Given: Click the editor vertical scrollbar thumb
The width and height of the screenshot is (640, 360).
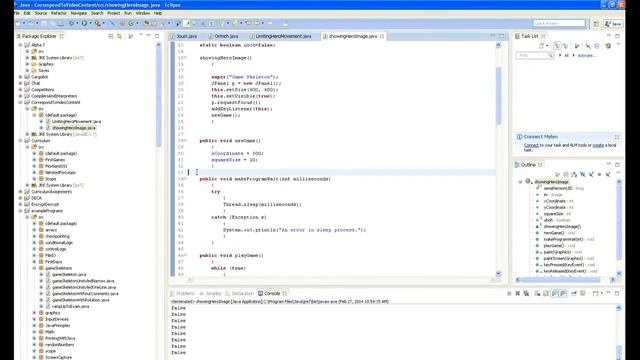Looking at the screenshot, I should 498,96.
